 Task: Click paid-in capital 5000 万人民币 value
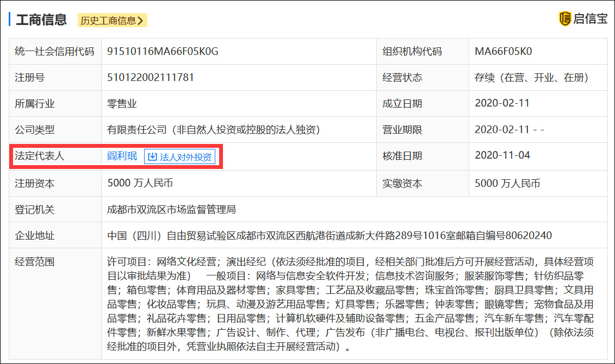coord(507,184)
